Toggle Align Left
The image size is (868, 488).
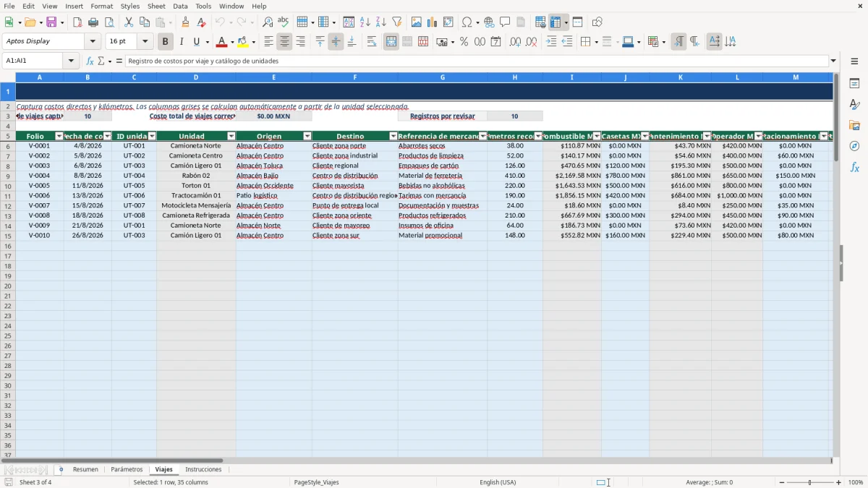point(268,42)
